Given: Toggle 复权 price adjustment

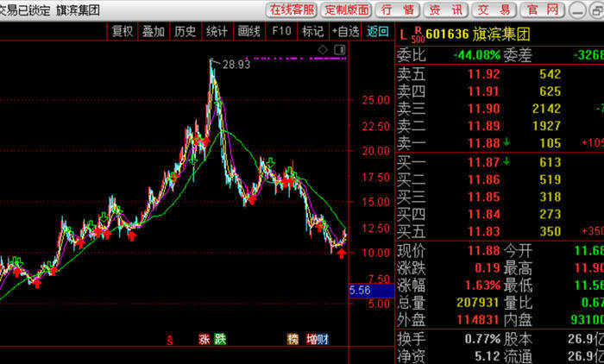Looking at the screenshot, I should (x=123, y=31).
